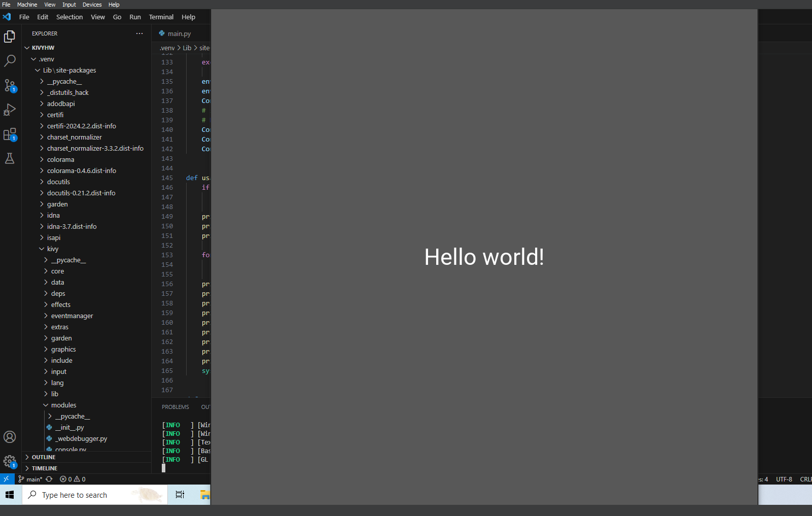Open the Explorer view in activity bar

10,37
